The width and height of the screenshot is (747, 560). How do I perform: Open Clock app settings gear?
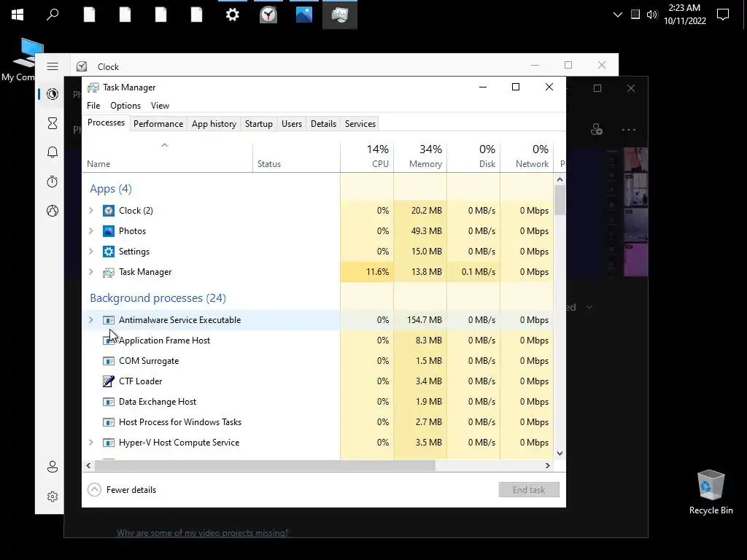(53, 497)
